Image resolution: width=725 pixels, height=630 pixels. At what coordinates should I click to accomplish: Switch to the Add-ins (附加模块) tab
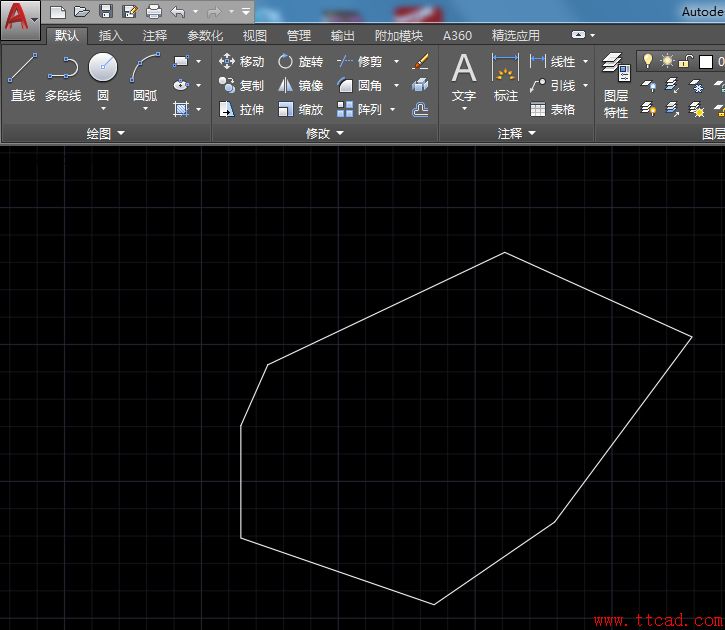coord(399,35)
